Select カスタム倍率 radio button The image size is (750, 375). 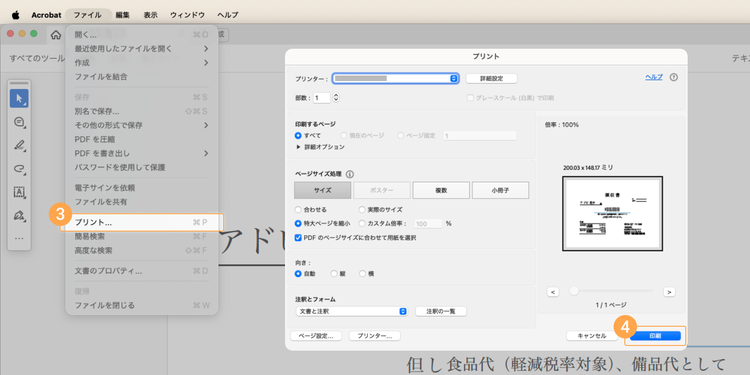click(x=362, y=223)
